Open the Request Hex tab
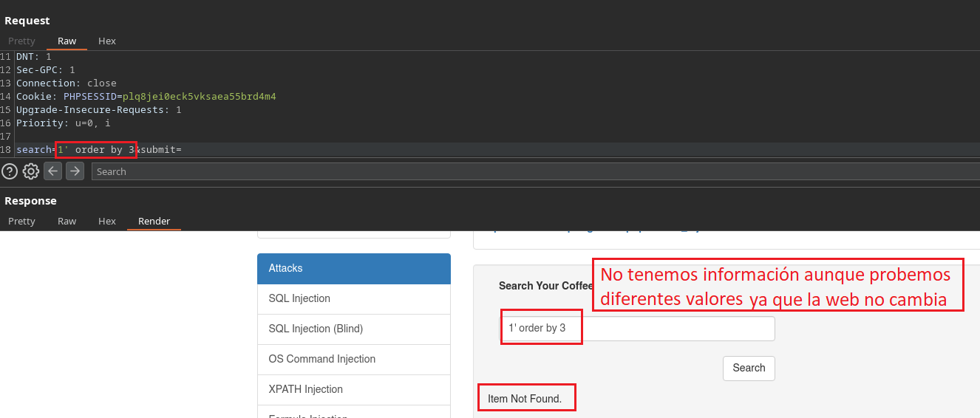Viewport: 980px width, 418px height. [107, 41]
